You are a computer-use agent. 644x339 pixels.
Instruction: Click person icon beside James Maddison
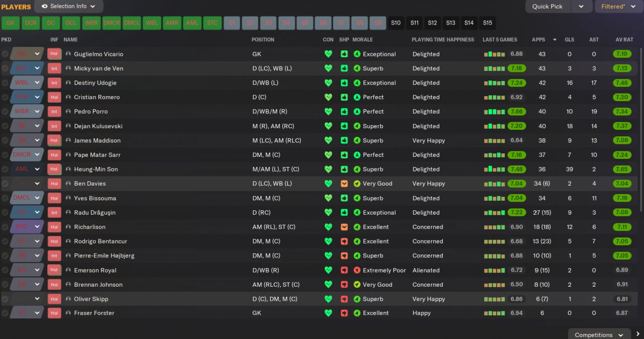click(68, 140)
